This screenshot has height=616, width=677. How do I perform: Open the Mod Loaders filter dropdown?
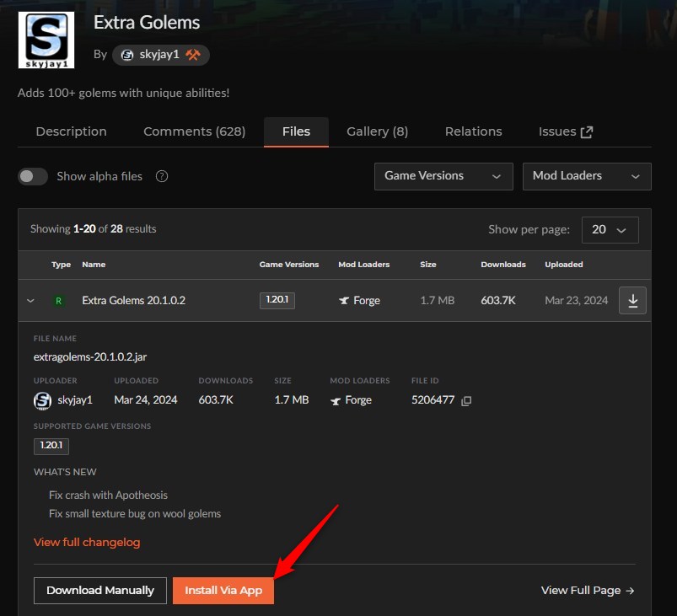(x=587, y=176)
